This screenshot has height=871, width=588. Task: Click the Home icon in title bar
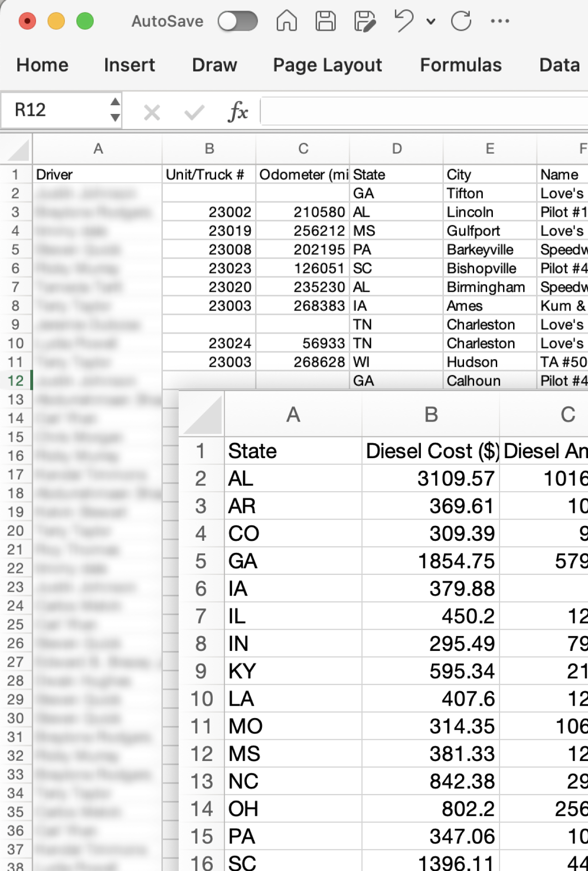[286, 21]
